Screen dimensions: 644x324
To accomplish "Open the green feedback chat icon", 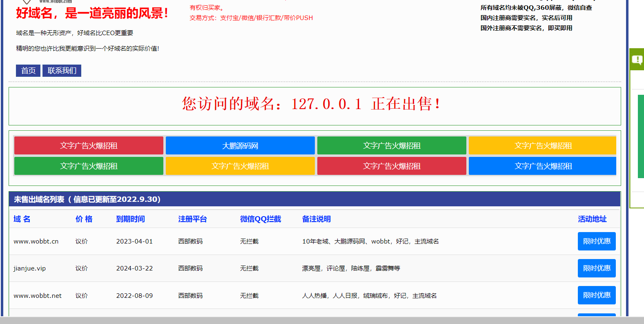I will click(637, 60).
